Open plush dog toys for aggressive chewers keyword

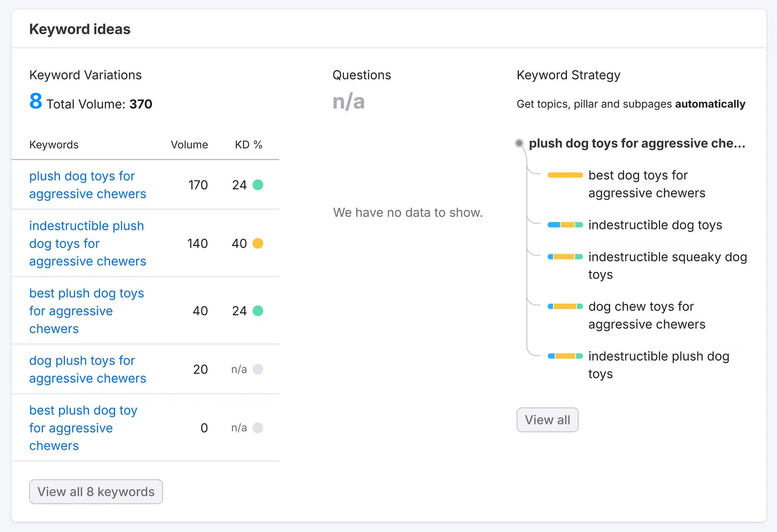pyautogui.click(x=87, y=185)
